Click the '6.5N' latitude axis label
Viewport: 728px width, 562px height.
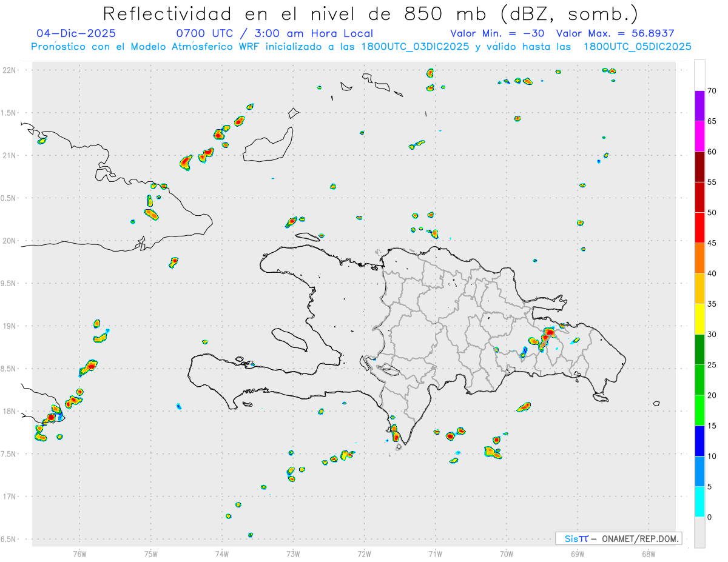click(8, 540)
